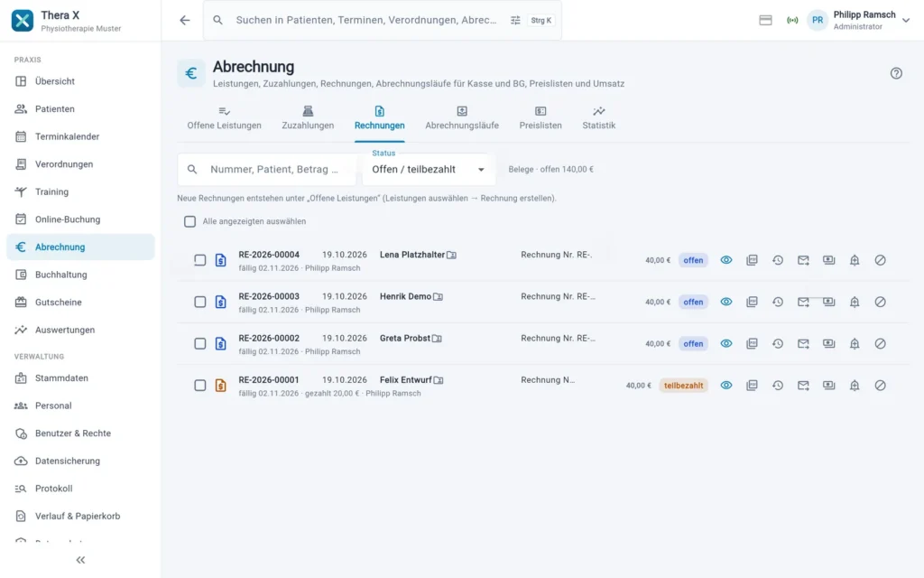Click the 'teilbezahlt' status badge
This screenshot has height=578, width=924.
(x=684, y=386)
